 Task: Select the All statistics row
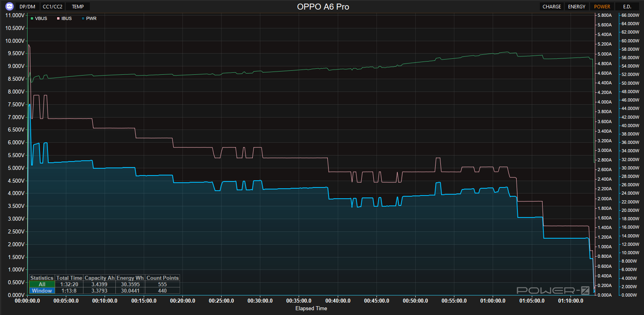pyautogui.click(x=42, y=284)
